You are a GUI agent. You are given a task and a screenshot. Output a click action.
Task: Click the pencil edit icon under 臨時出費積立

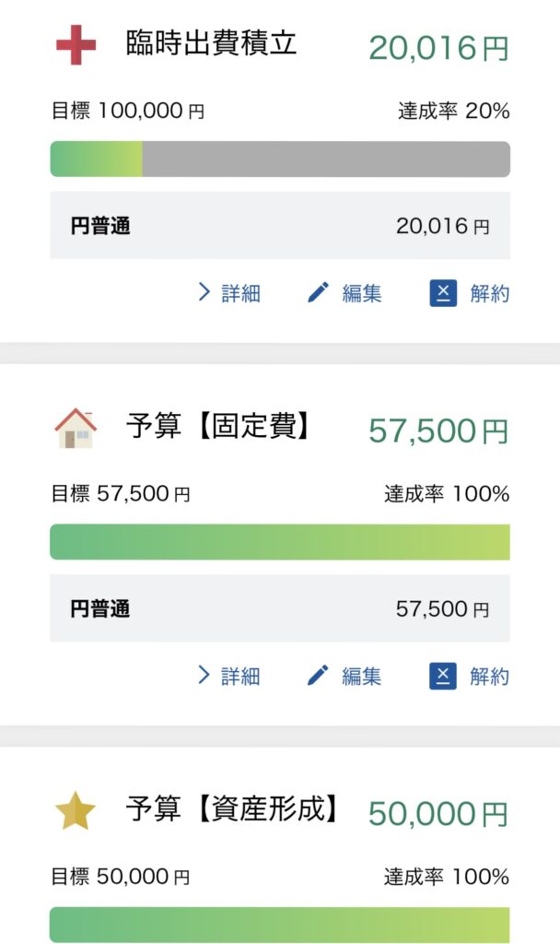click(x=319, y=293)
